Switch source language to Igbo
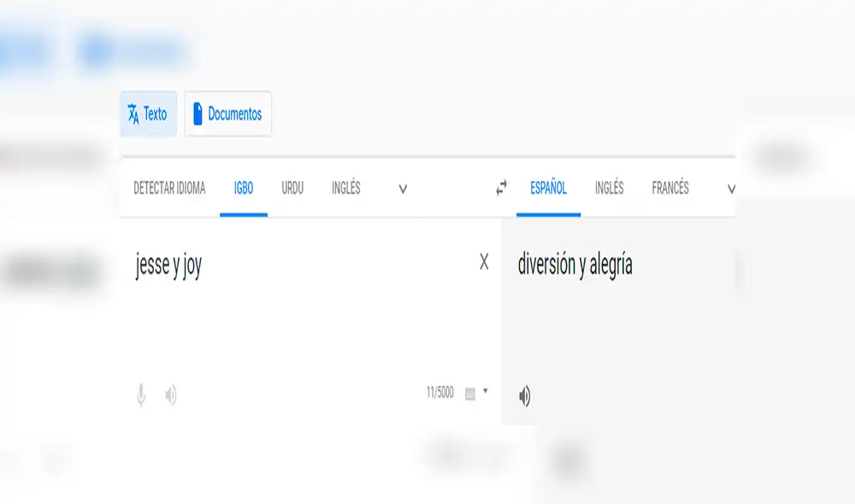Image resolution: width=855 pixels, height=504 pixels. coord(243,189)
